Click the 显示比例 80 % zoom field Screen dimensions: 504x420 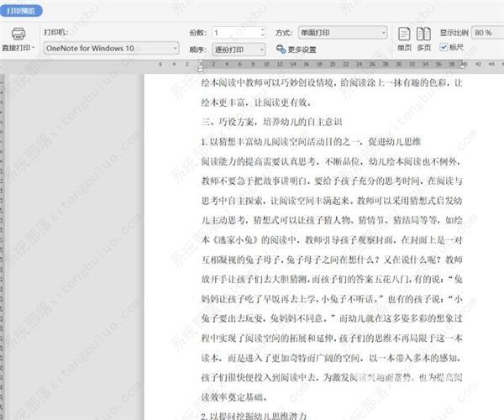(487, 33)
